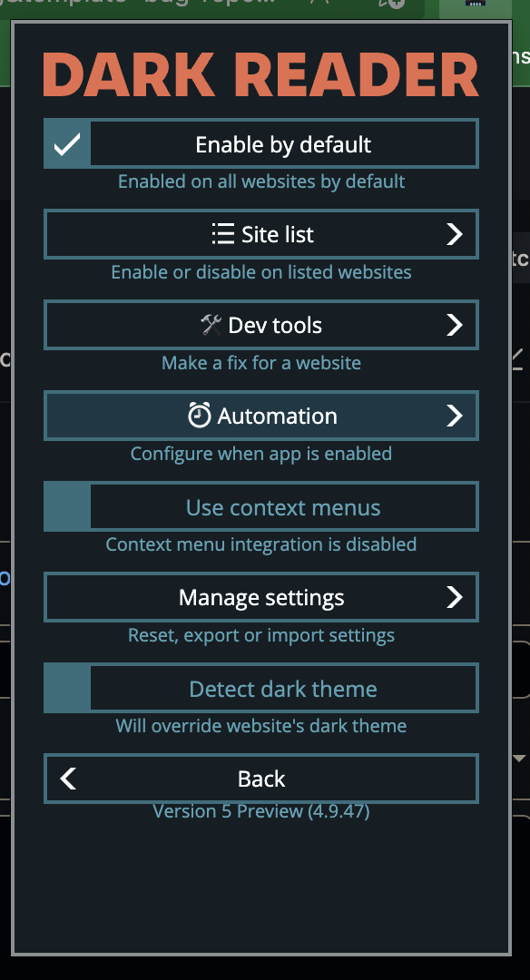Screen dimensions: 530x980
Task: Open the Version 5 Preview link
Action: 261,810
